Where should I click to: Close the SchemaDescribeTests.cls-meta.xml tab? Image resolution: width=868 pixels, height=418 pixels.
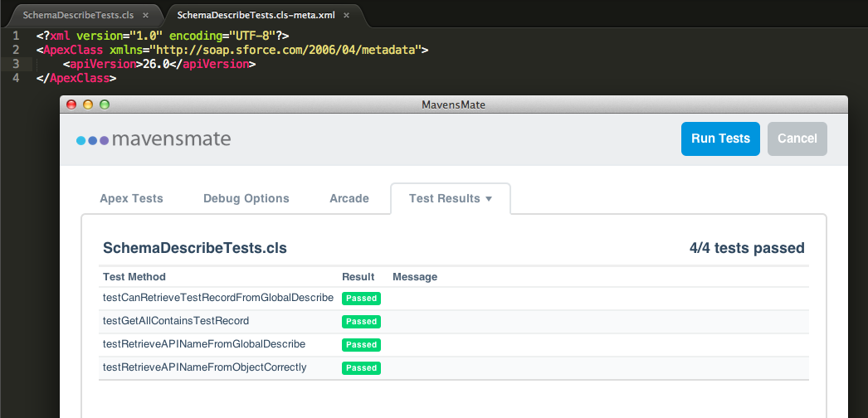(x=347, y=16)
